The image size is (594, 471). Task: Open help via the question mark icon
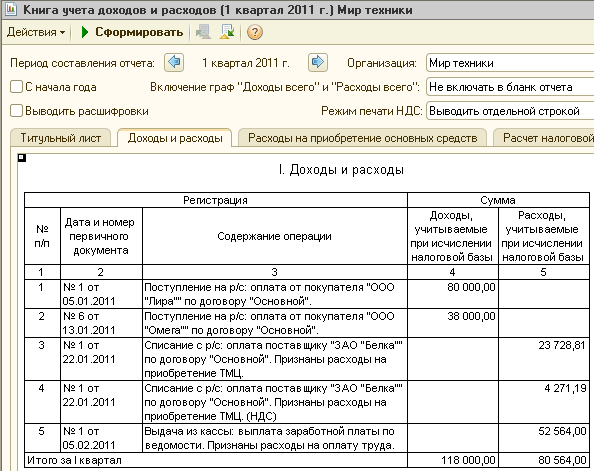pos(255,32)
